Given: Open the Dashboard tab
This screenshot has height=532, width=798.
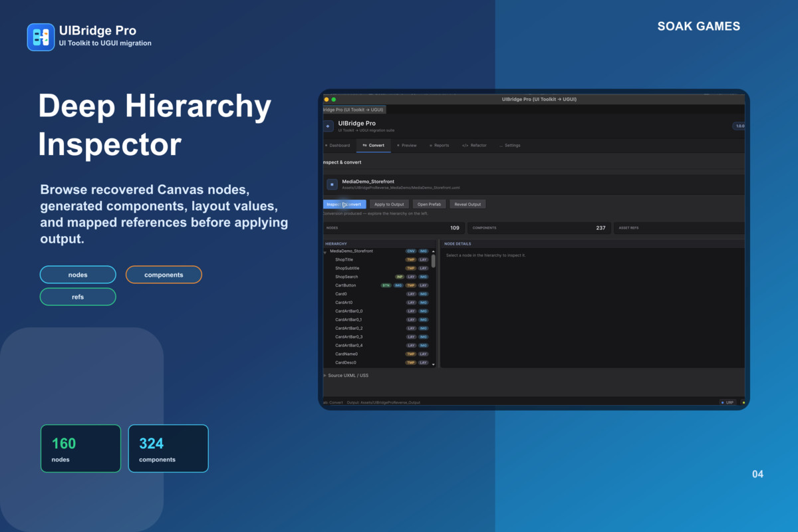Looking at the screenshot, I should pyautogui.click(x=338, y=145).
